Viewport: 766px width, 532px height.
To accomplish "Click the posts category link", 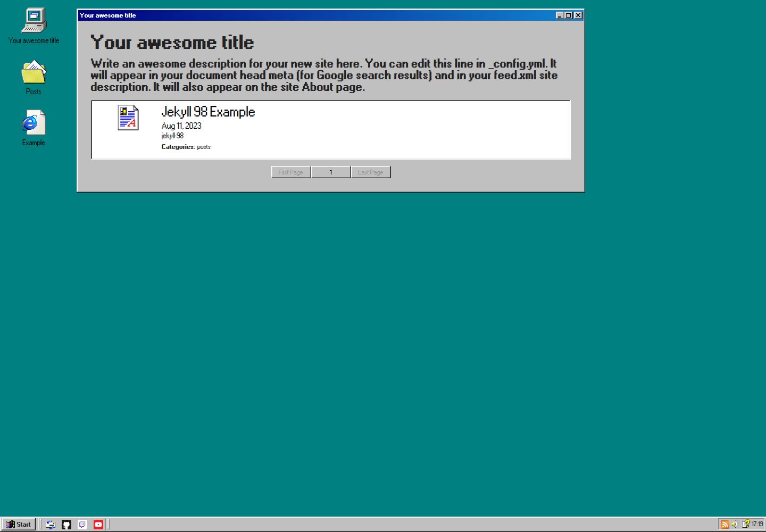I will click(x=204, y=147).
